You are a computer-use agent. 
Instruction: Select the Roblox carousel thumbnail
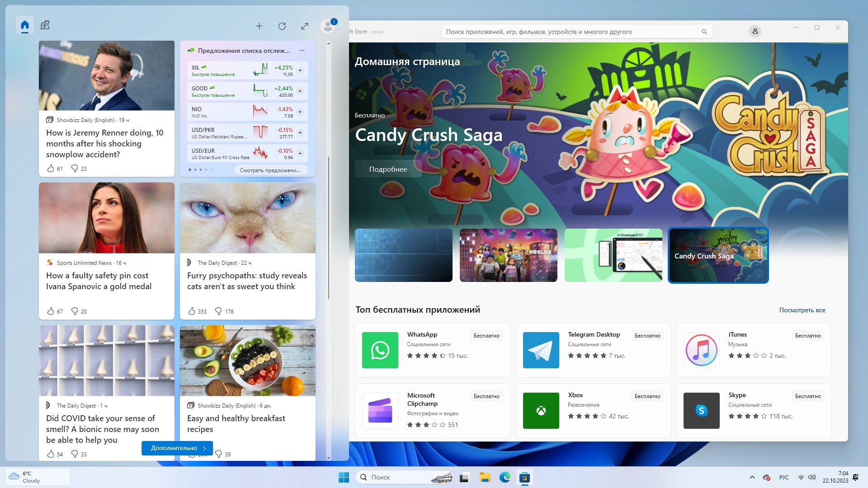[508, 255]
